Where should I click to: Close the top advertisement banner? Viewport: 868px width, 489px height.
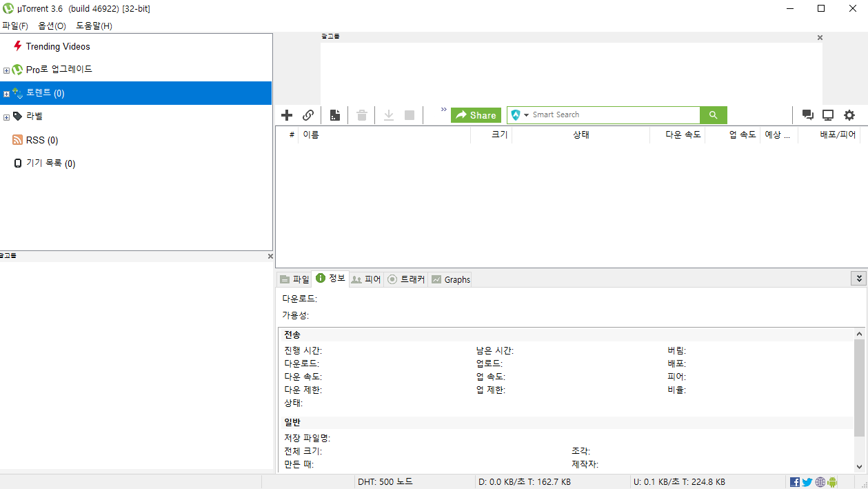[x=820, y=38]
